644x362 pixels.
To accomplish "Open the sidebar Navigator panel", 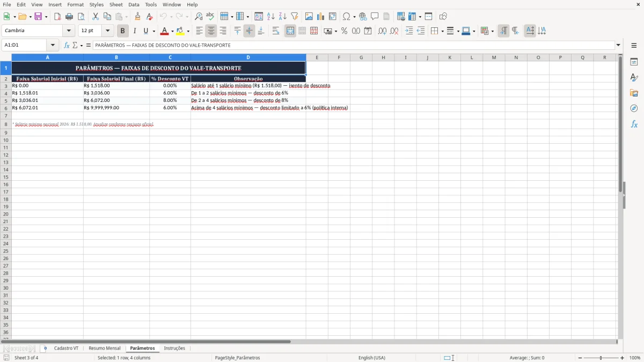I will (x=634, y=108).
